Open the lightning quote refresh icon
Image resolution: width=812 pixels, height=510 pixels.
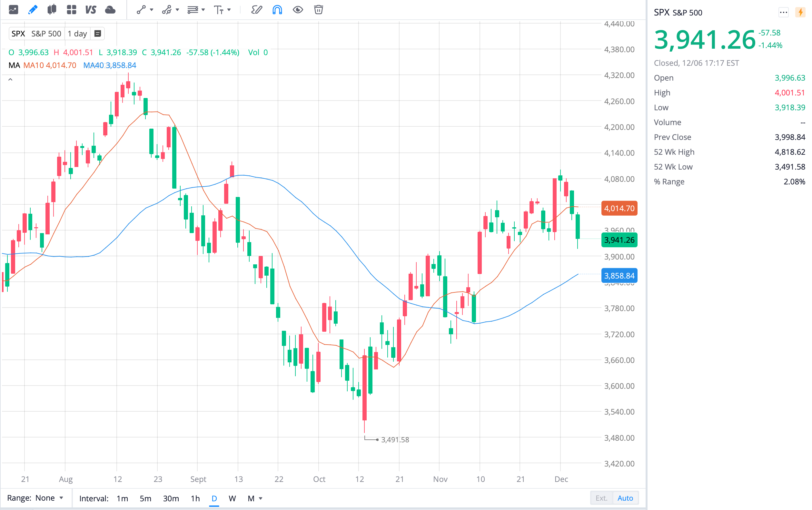point(800,13)
